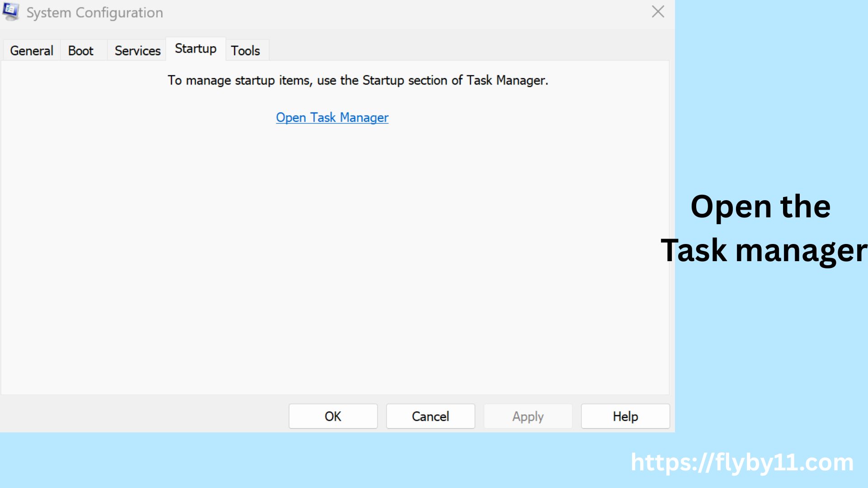Viewport: 868px width, 488px height.
Task: Click the Startup section instruction text
Action: pyautogui.click(x=357, y=80)
